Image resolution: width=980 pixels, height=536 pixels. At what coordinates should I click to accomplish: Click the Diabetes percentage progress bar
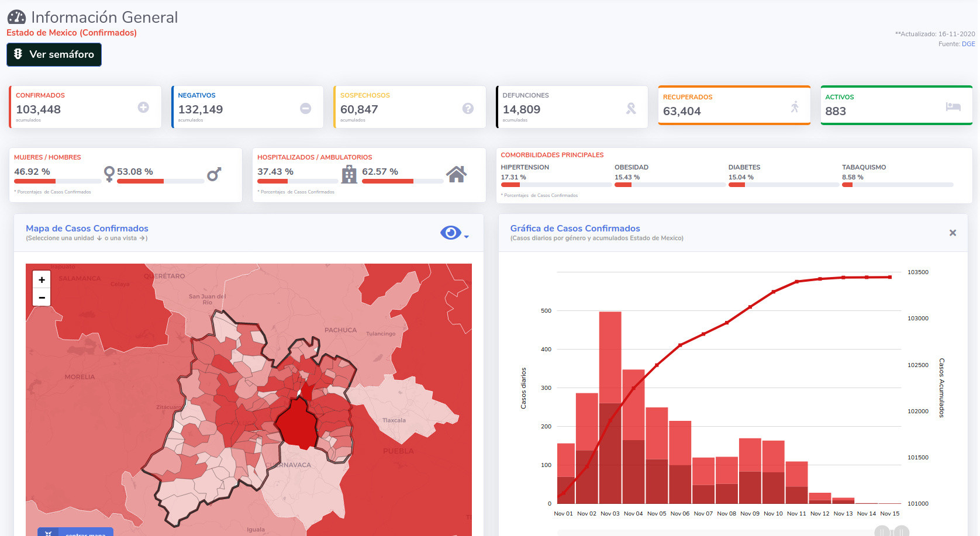coord(784,185)
